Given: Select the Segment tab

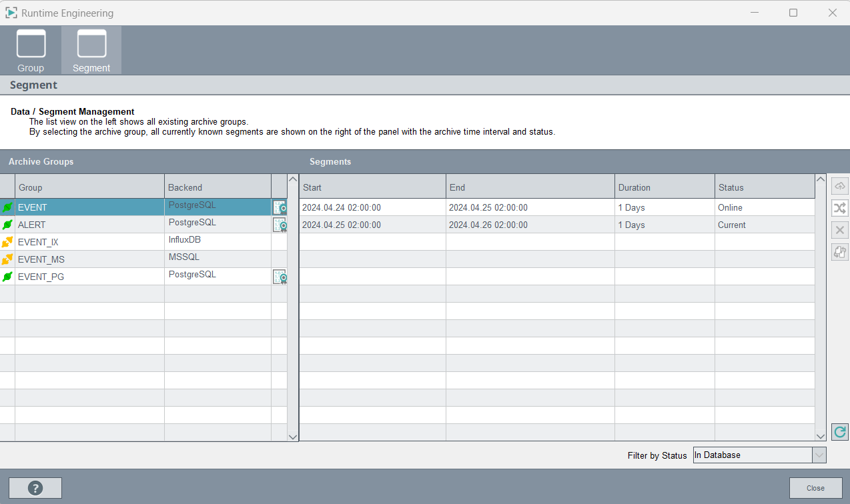Looking at the screenshot, I should pyautogui.click(x=91, y=51).
